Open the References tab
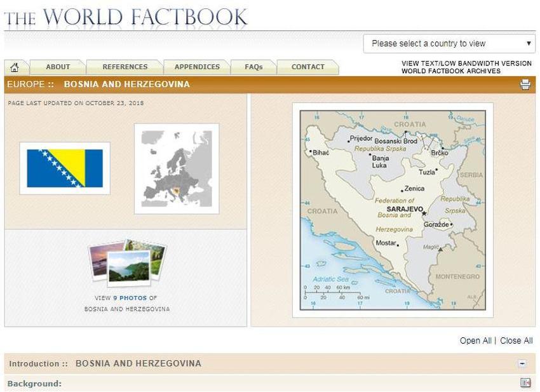Viewport: 540px width, 392px height. pos(125,67)
